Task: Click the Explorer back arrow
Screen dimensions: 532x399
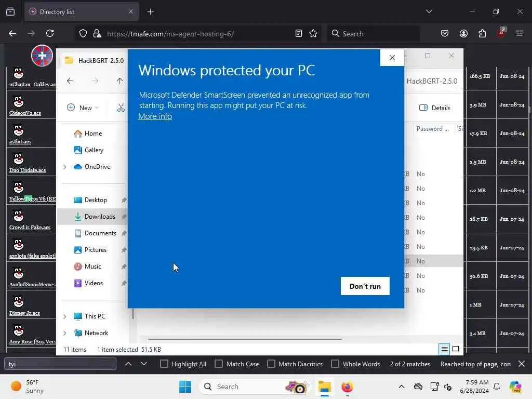Action: 70,81
